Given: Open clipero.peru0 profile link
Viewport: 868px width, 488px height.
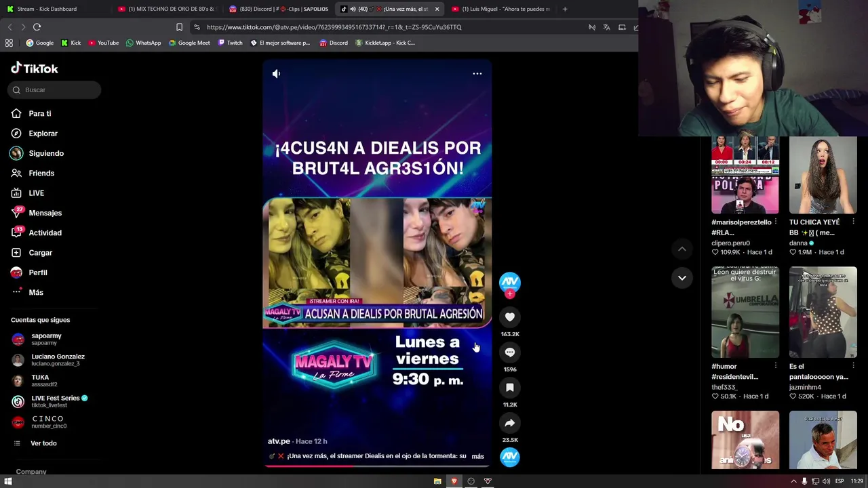Looking at the screenshot, I should click(x=730, y=243).
